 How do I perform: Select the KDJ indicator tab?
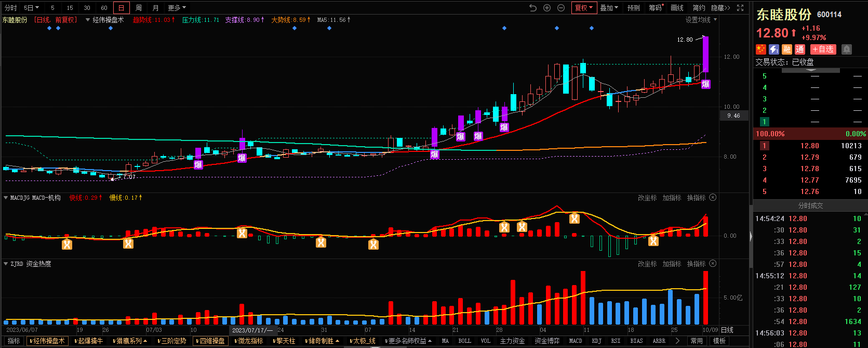[596, 341]
